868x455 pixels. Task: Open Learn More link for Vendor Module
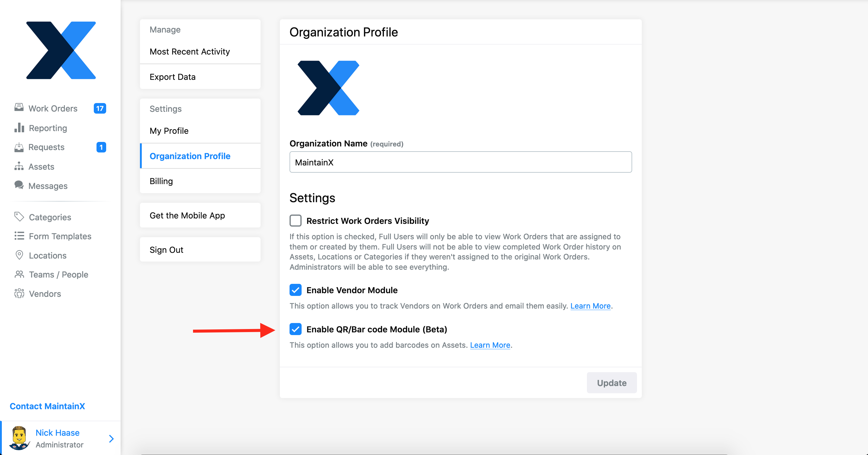(590, 306)
